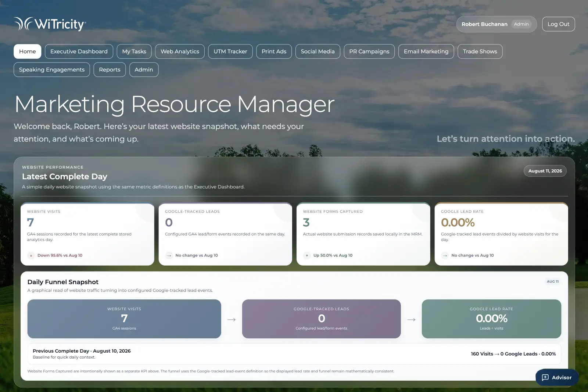588x392 pixels.
Task: Click the down arrow icon beside Down 95.6%
Action: pyautogui.click(x=31, y=255)
